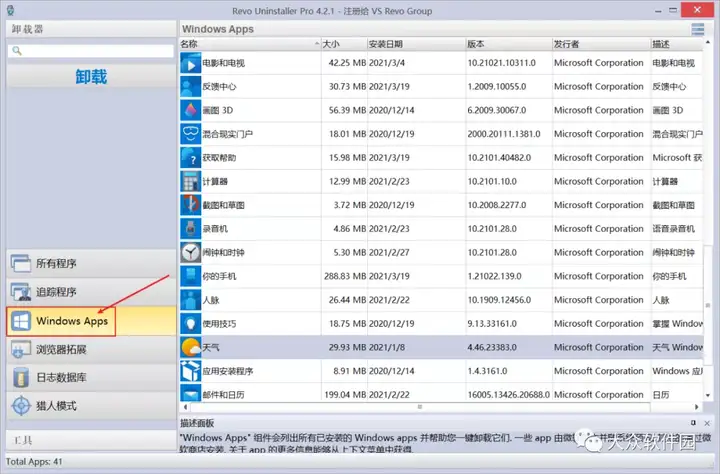The height and width of the screenshot is (474, 720).
Task: Click the 计算器 calculator icon
Action: [190, 182]
